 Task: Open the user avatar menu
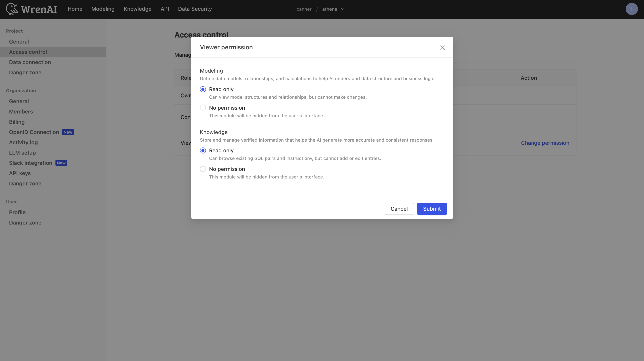coord(631,9)
